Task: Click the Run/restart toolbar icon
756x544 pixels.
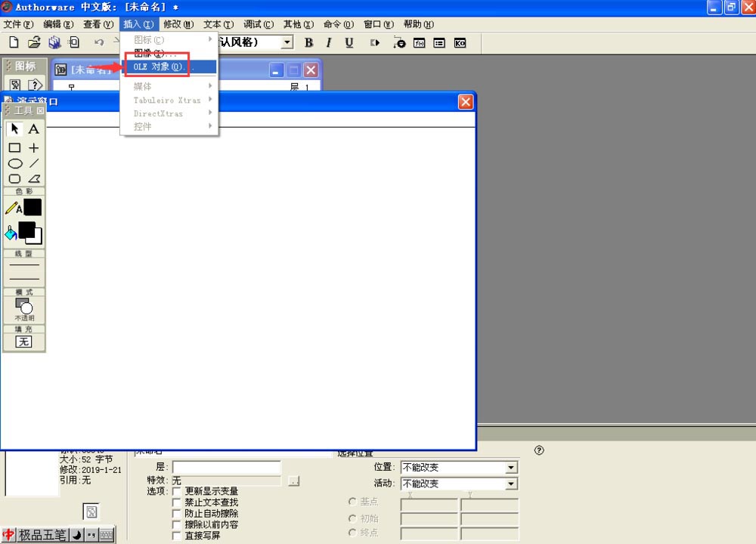Action: tap(375, 43)
